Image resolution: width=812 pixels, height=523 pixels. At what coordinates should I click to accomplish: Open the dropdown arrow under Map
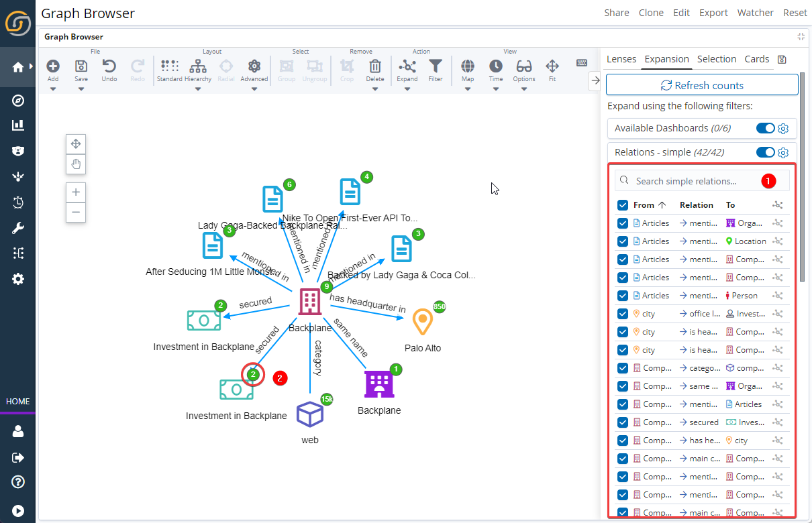point(467,87)
